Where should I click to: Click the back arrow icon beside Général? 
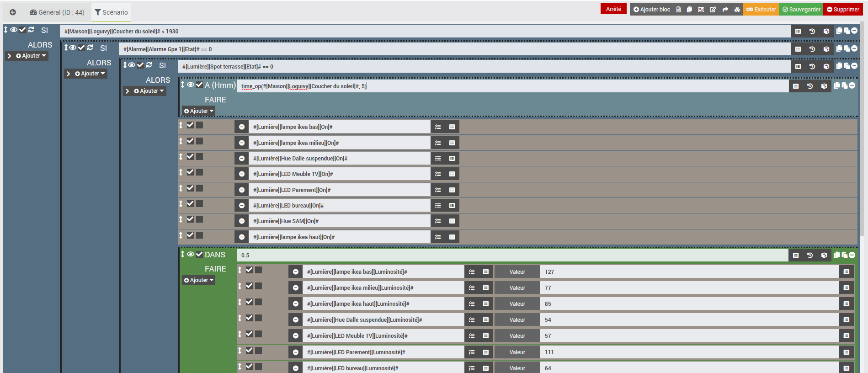coord(13,12)
